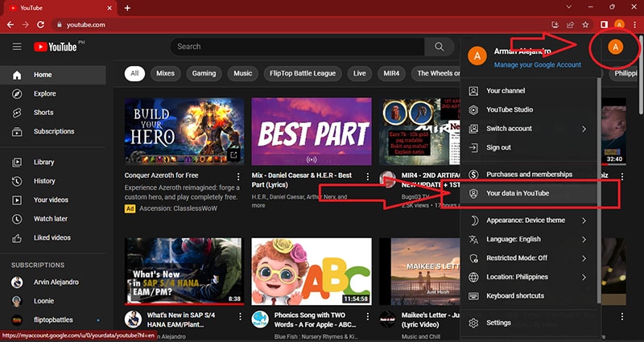Open History in the sidebar
The width and height of the screenshot is (644, 342).
tap(53, 181)
